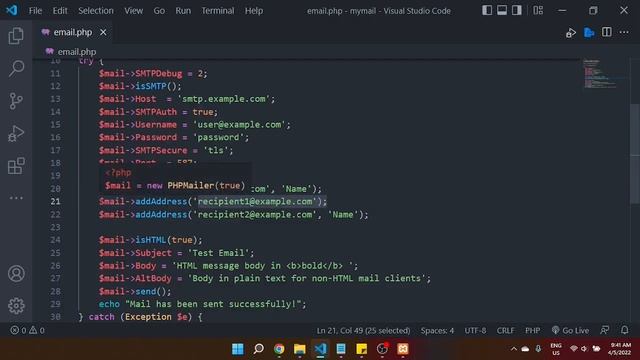Show hidden system tray icons
This screenshot has height=360, width=640.
(x=514, y=349)
